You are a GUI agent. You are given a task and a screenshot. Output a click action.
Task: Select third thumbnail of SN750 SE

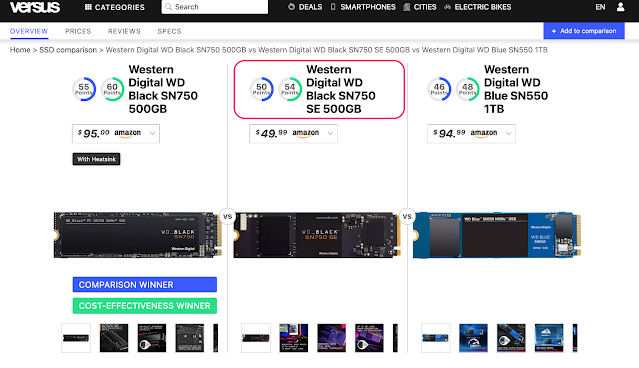tap(331, 338)
